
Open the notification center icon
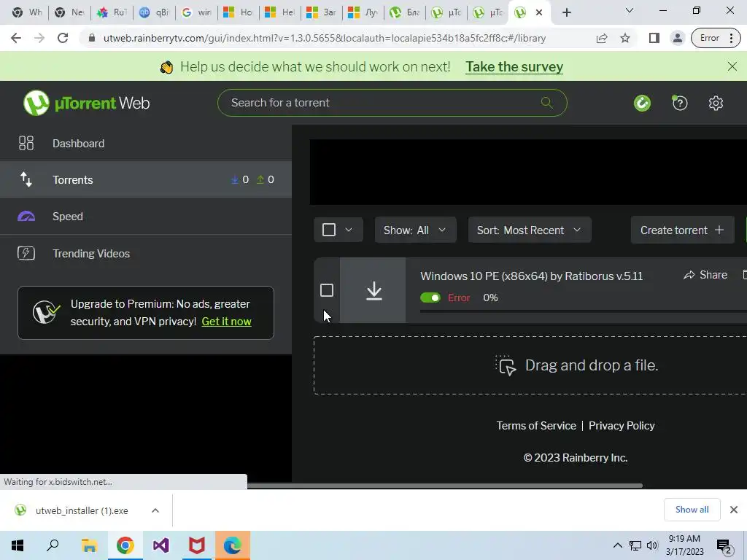[724, 547]
